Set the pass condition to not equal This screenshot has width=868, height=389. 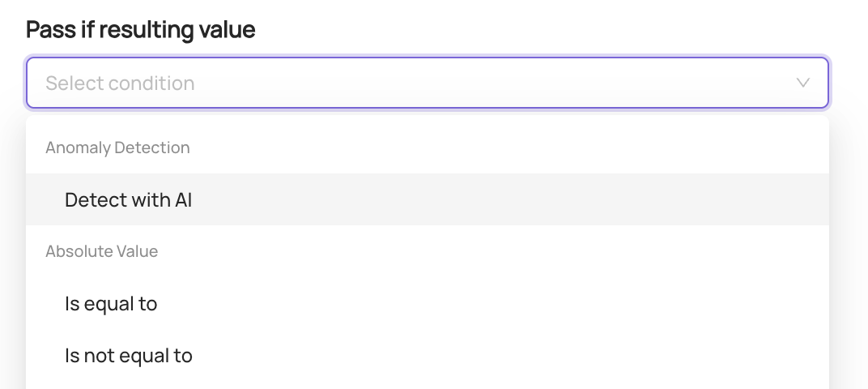tap(129, 355)
